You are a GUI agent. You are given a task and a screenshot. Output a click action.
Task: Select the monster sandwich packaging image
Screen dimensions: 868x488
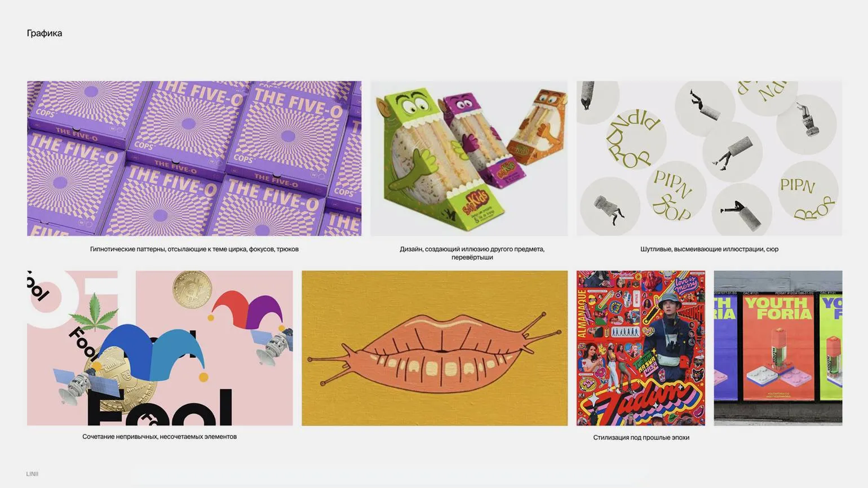(469, 158)
